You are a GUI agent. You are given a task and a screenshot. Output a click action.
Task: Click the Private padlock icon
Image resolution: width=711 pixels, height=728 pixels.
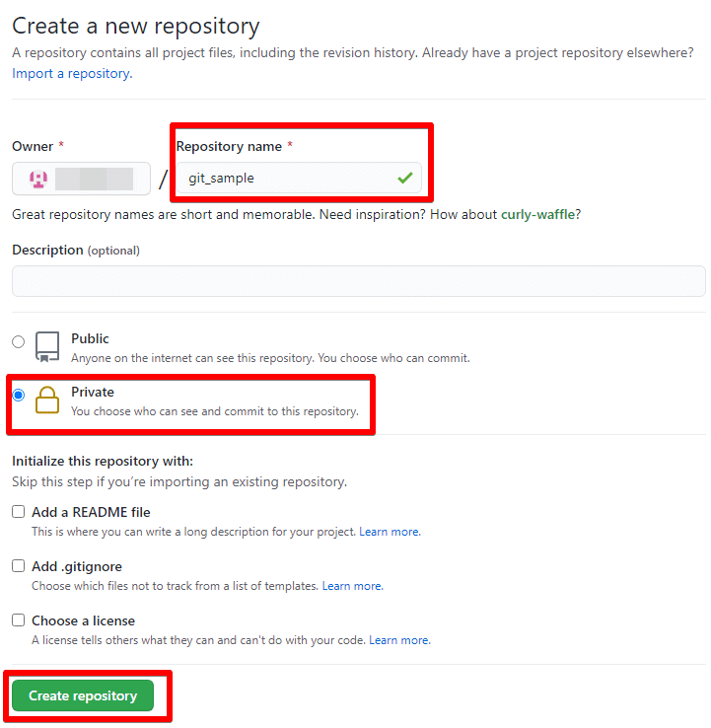point(47,400)
